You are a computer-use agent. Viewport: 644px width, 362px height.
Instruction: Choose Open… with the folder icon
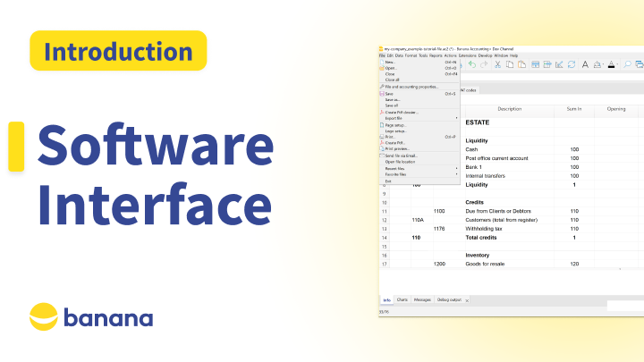[419, 68]
